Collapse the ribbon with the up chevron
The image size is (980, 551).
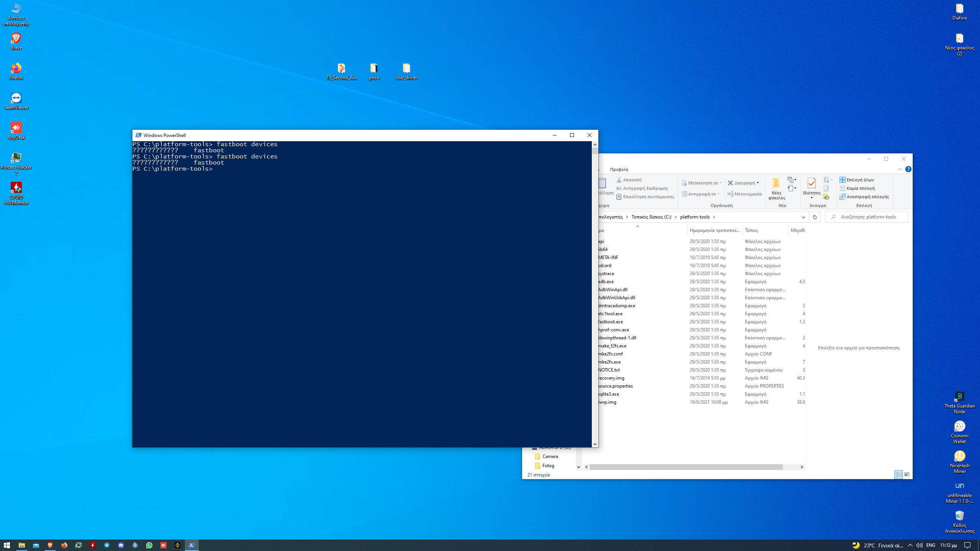point(900,169)
